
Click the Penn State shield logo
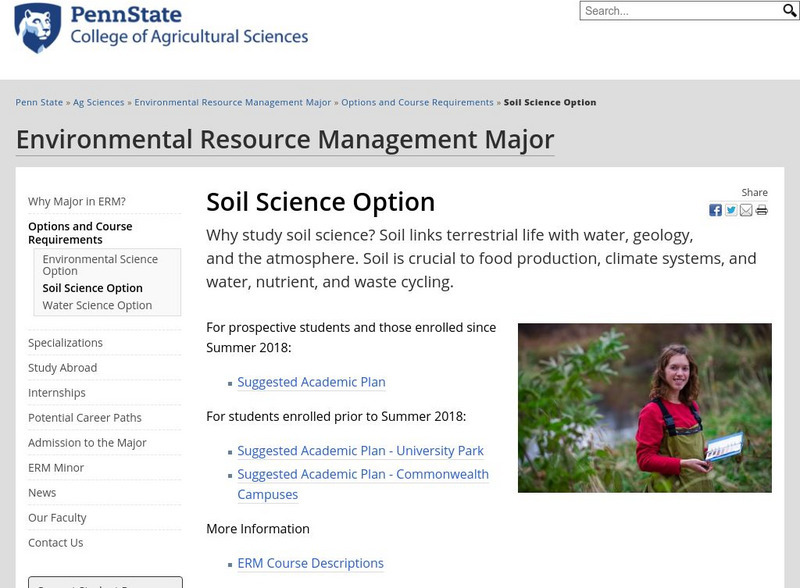tap(37, 28)
